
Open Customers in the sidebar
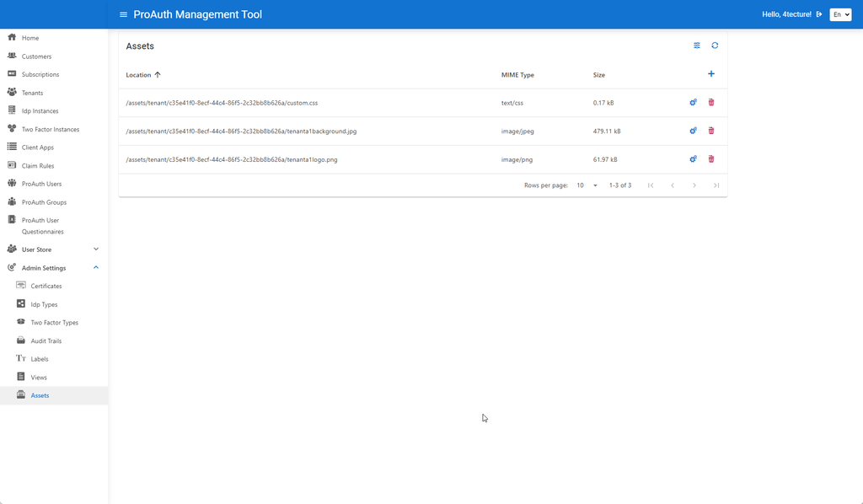click(36, 56)
